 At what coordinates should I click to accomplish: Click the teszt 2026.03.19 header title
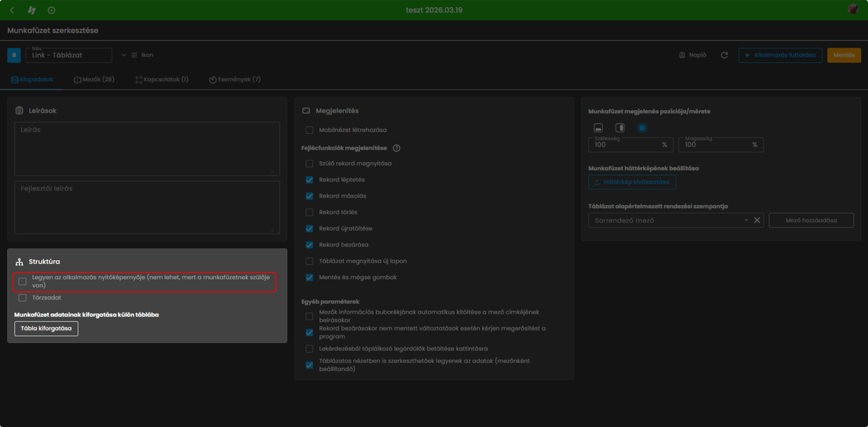(x=434, y=10)
